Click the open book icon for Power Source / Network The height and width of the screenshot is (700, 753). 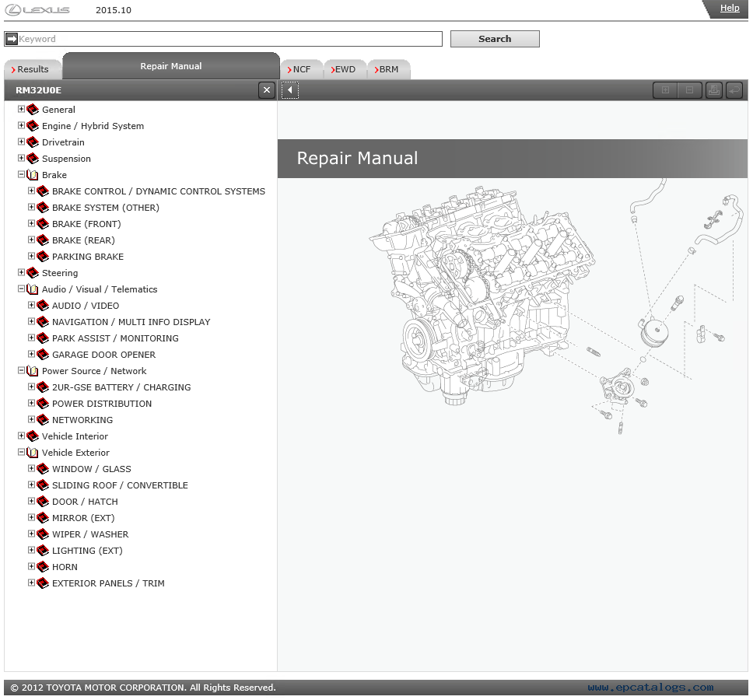click(33, 371)
